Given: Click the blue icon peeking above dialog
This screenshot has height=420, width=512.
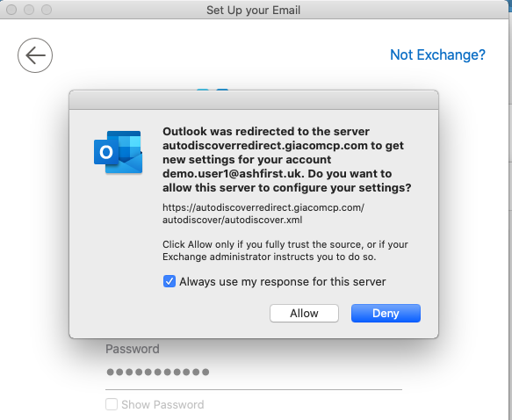Looking at the screenshot, I should point(213,90).
